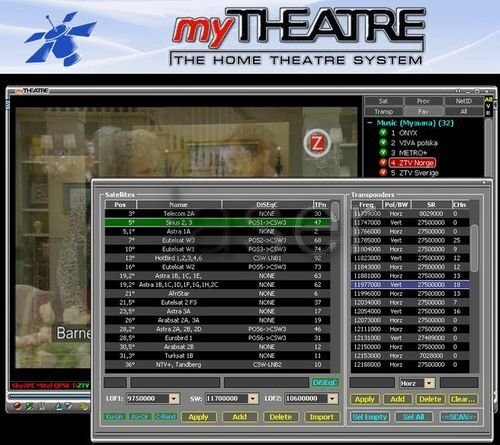Click the blue down-triangle icon in player toolbar
The width and height of the screenshot is (500, 445).
pos(68,406)
